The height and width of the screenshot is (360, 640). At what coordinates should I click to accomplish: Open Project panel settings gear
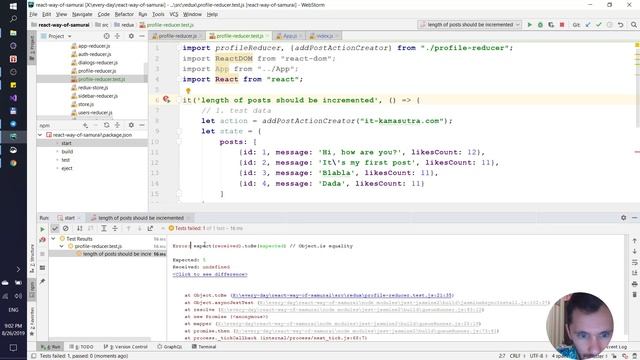point(131,36)
